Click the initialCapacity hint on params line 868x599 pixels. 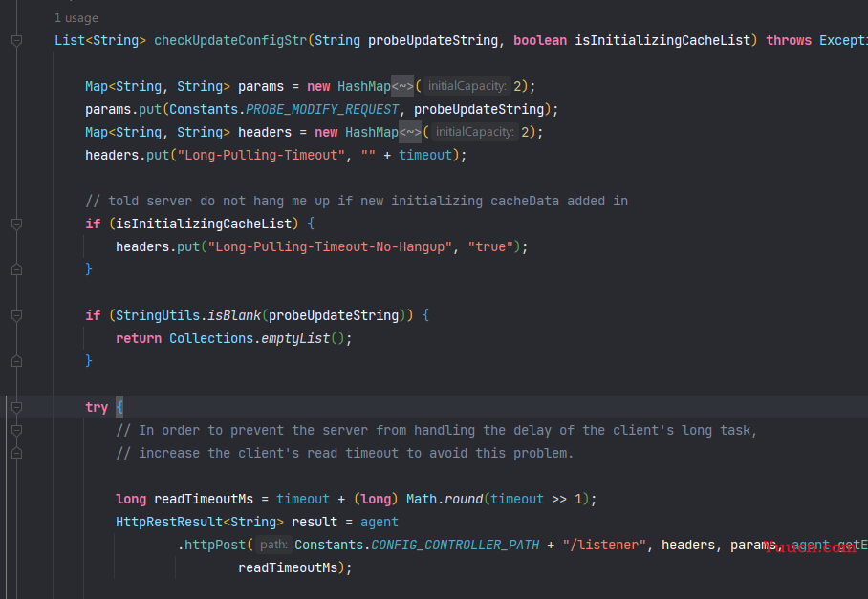click(467, 86)
